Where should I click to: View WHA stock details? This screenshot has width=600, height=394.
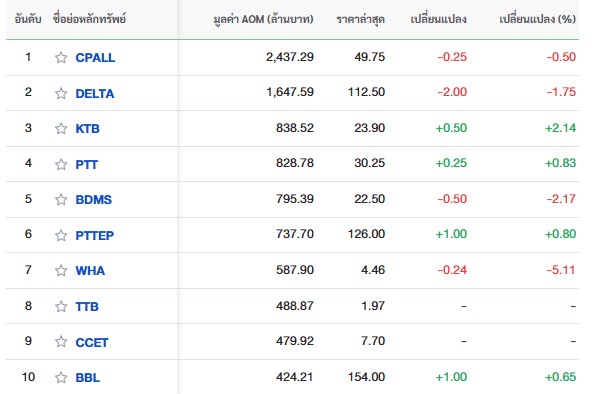tap(90, 270)
